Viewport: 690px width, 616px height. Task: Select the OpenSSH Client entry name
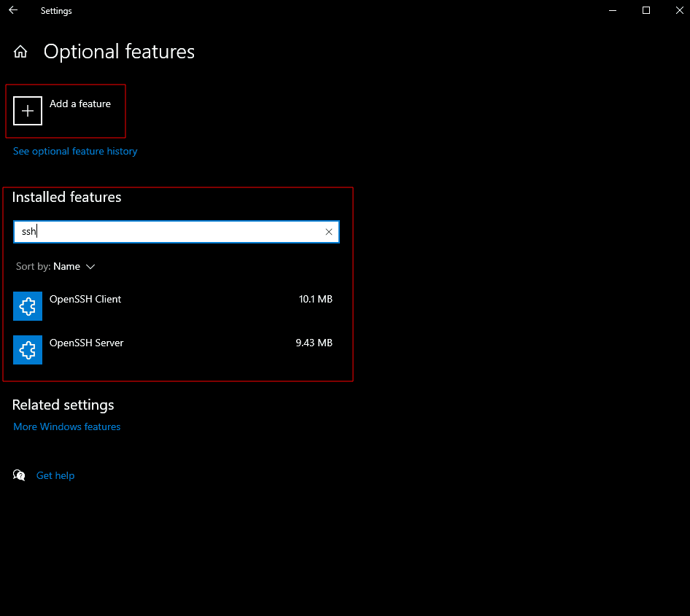pyautogui.click(x=85, y=299)
